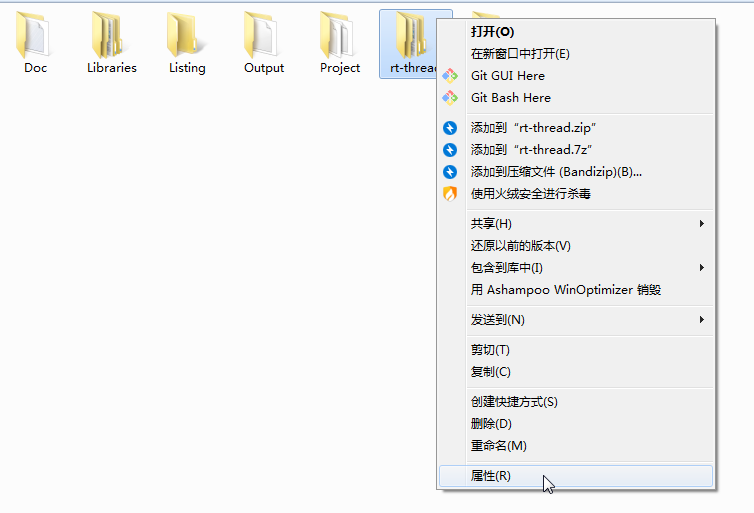Viewport: 754px width, 513px height.
Task: Choose 属性(R) at the menu bottom
Action: (x=576, y=476)
